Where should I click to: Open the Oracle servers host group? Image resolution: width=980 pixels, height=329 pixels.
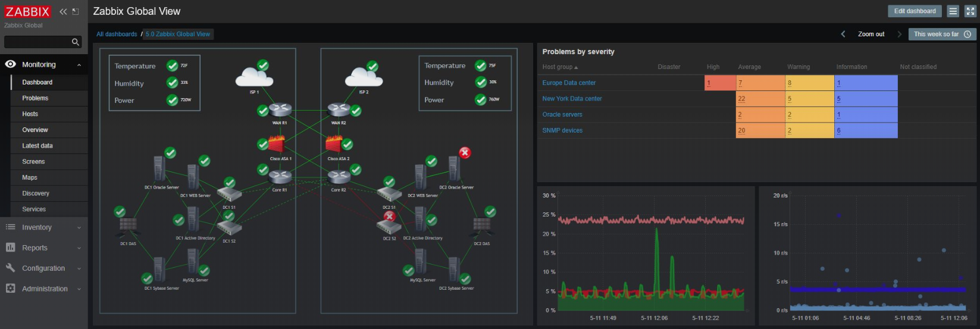pyautogui.click(x=562, y=114)
